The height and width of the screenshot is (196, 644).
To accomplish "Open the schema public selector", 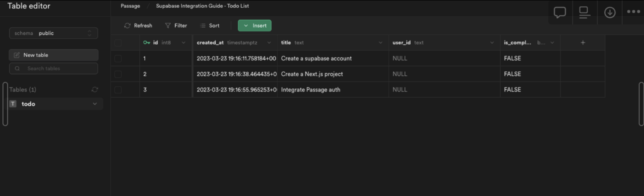I will (x=53, y=33).
